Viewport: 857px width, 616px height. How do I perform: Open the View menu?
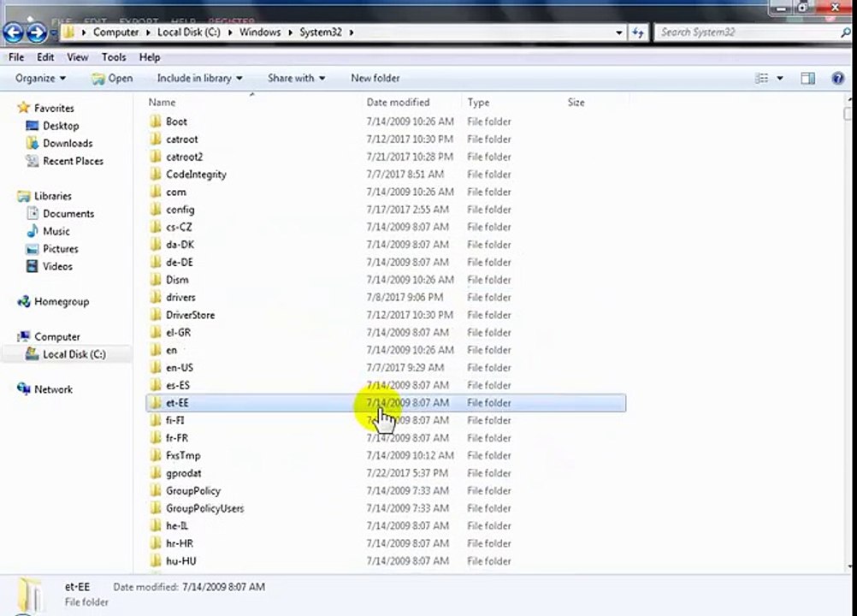[x=78, y=56]
